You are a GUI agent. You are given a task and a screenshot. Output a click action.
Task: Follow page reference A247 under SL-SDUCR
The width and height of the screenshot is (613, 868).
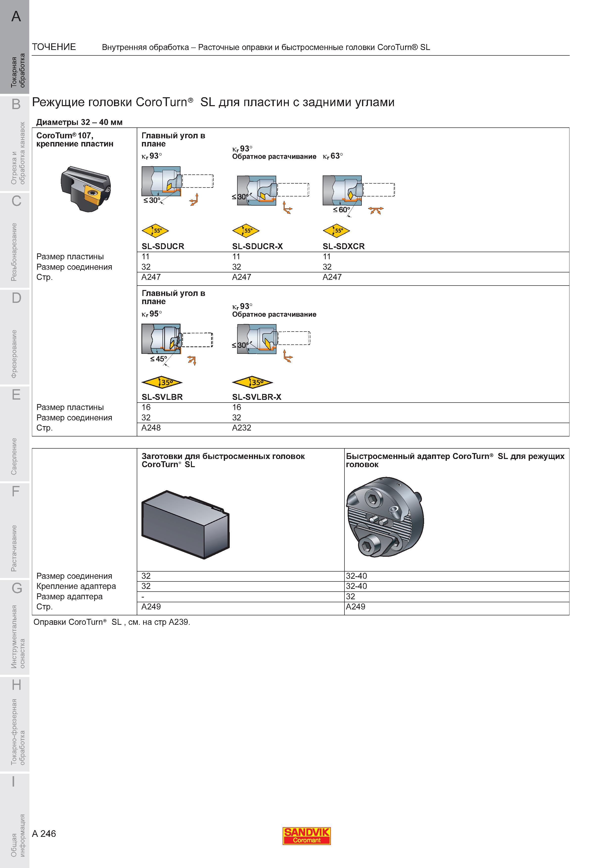click(x=151, y=277)
